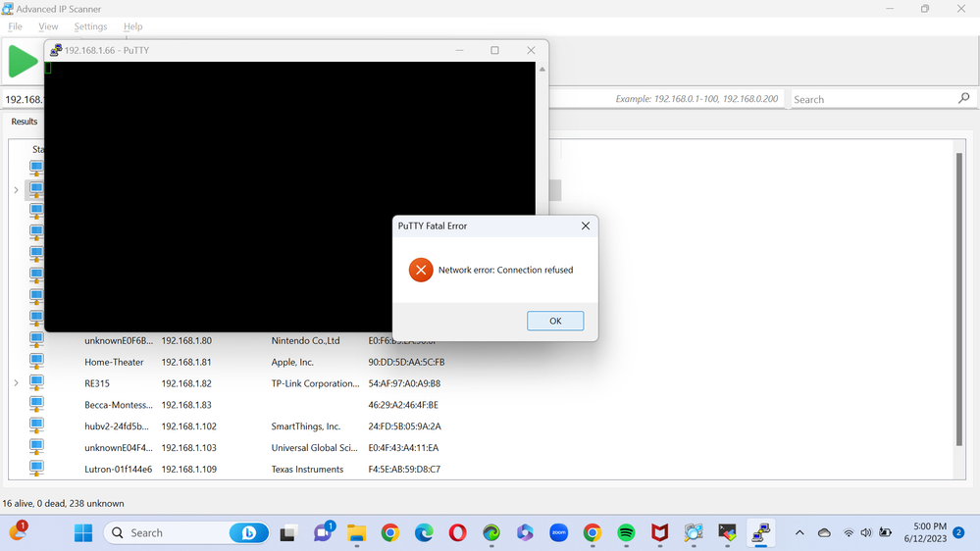This screenshot has height=551, width=980.
Task: Open Opera browser from the taskbar
Action: (457, 533)
